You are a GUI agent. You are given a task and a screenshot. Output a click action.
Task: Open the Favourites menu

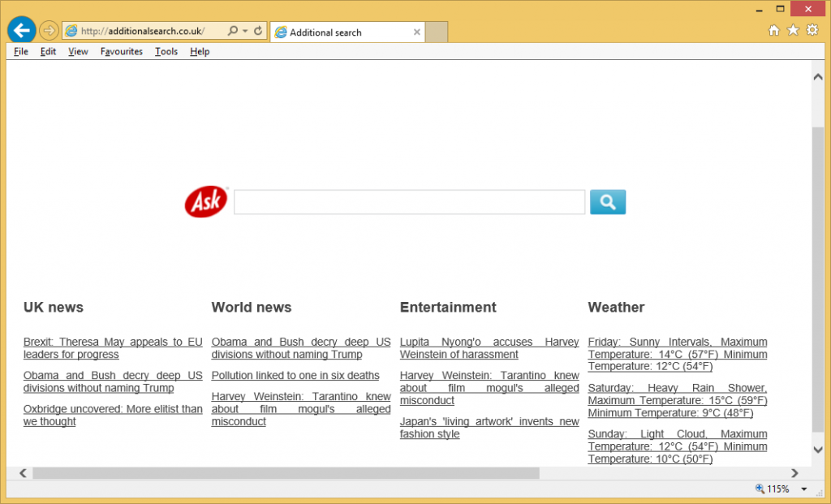coord(121,51)
